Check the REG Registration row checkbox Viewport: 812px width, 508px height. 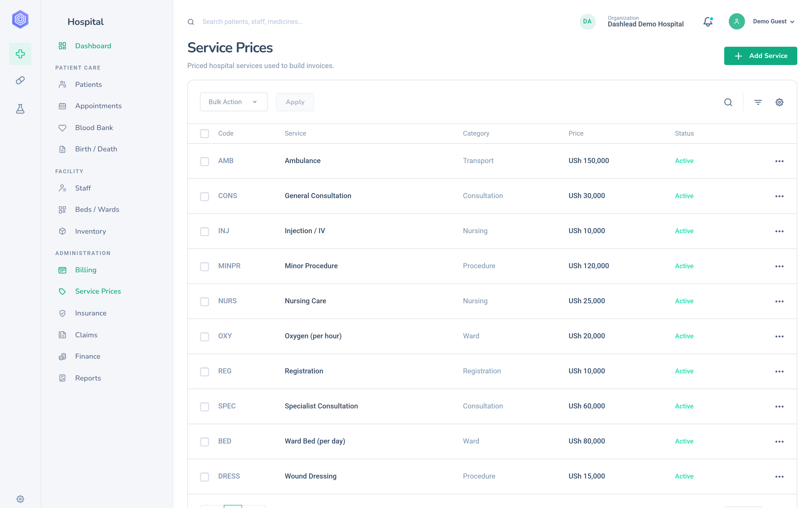point(204,372)
